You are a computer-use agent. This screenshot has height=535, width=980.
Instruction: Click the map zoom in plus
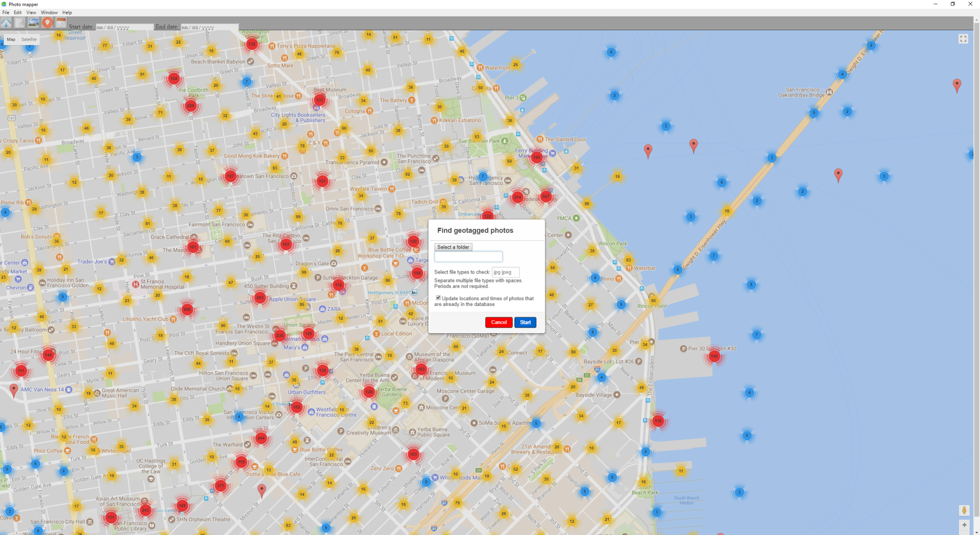pyautogui.click(x=964, y=525)
